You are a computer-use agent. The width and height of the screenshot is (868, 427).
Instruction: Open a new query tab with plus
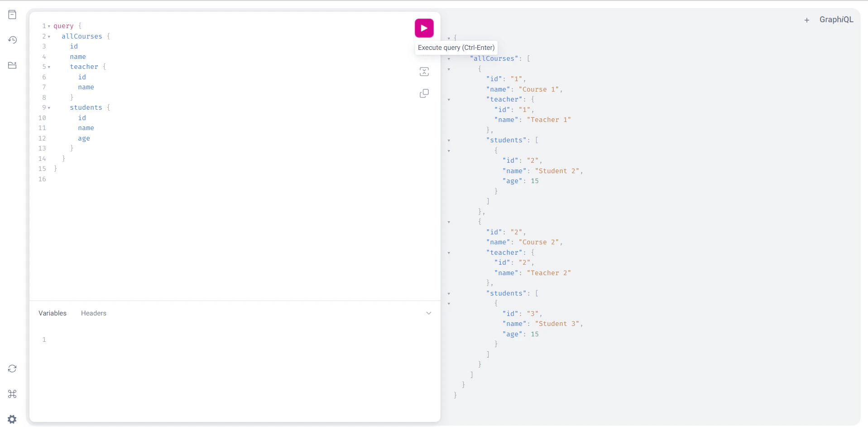807,20
